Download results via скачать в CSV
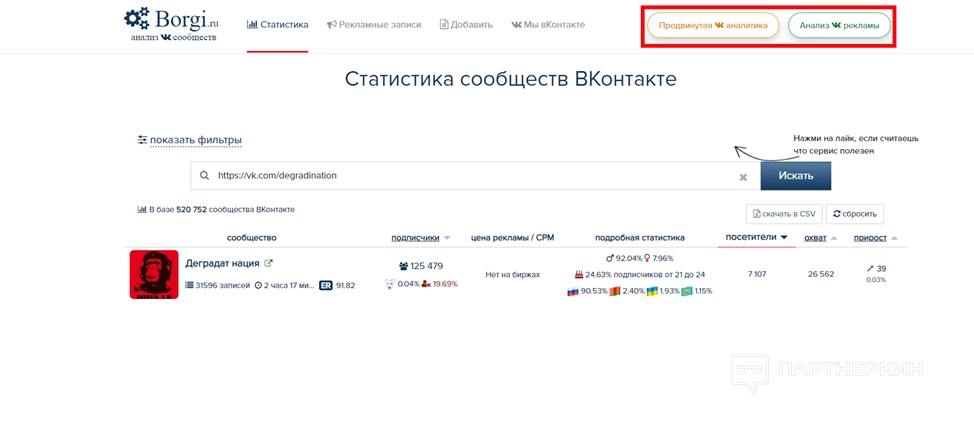 pyautogui.click(x=784, y=214)
